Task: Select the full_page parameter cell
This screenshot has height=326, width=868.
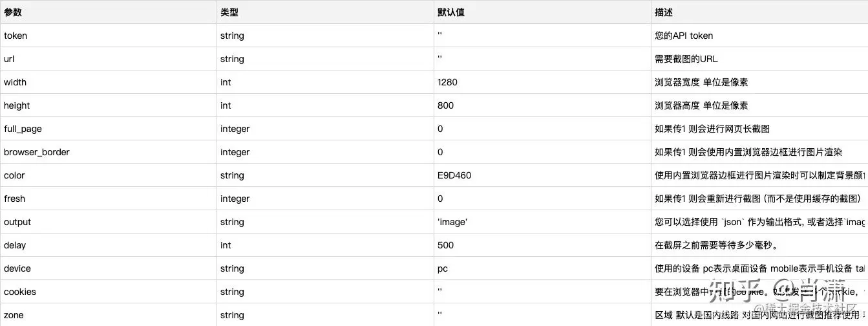Action: pos(109,129)
